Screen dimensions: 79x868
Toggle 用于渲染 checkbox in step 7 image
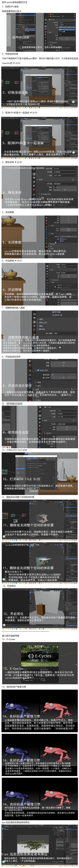pos(53,312)
